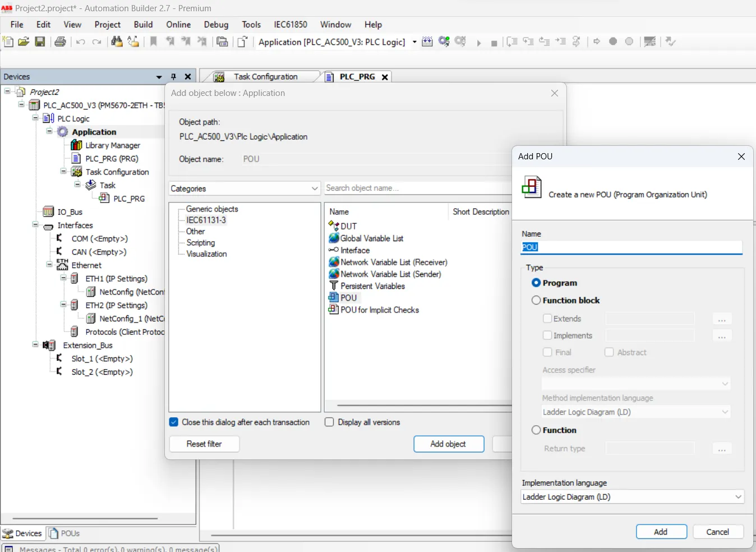Click the Redo arrow icon
The width and height of the screenshot is (756, 552).
(97, 42)
